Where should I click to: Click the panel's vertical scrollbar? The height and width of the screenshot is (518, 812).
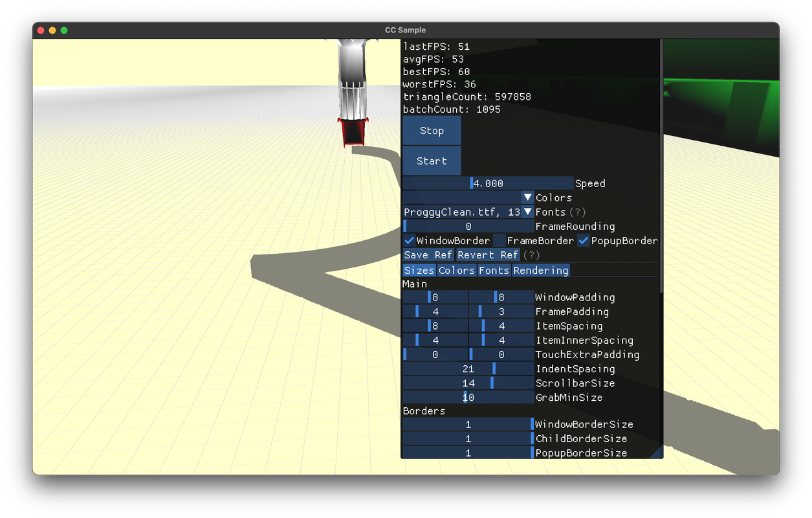[661, 166]
